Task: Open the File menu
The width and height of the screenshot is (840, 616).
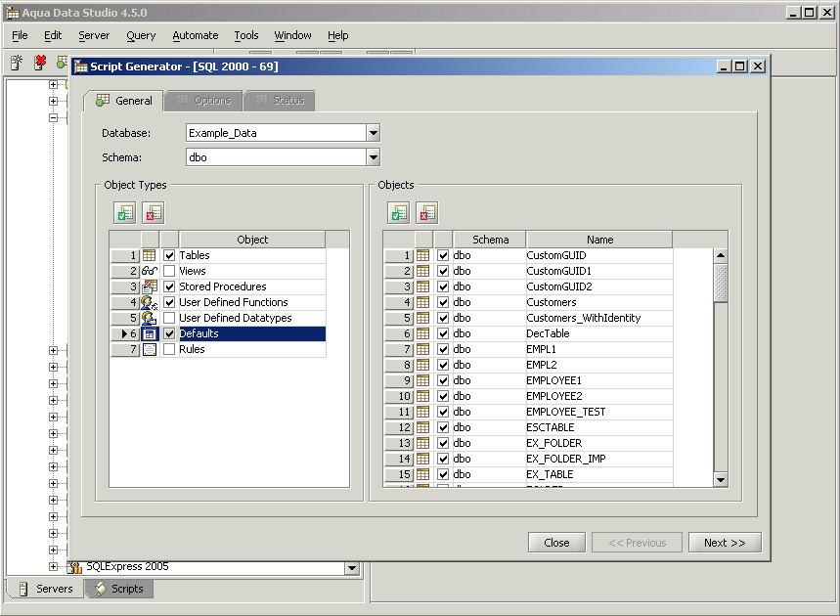Action: 20,35
